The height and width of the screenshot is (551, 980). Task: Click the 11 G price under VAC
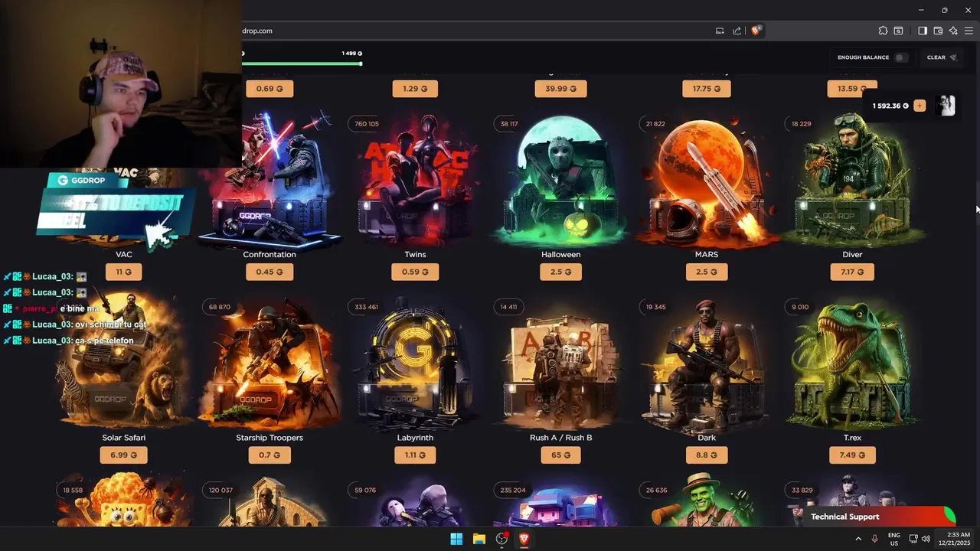pos(124,272)
